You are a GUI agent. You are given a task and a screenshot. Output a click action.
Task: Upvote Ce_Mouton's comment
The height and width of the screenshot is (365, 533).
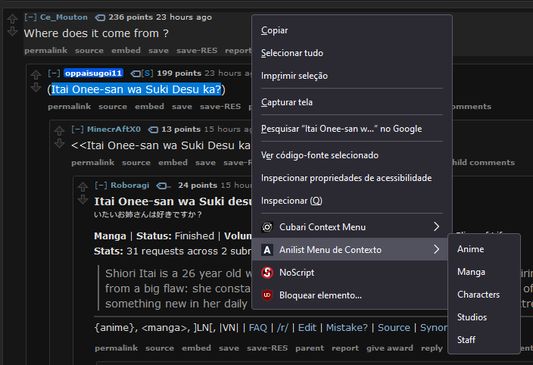click(x=13, y=18)
